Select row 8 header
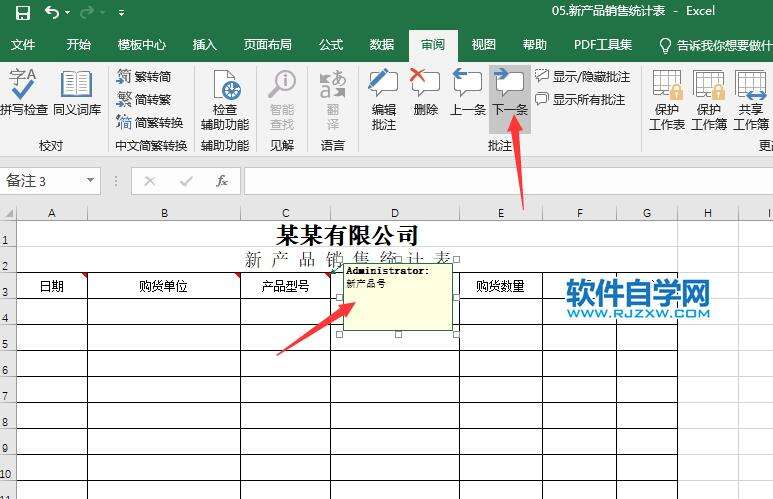This screenshot has width=773, height=499. tap(8, 416)
